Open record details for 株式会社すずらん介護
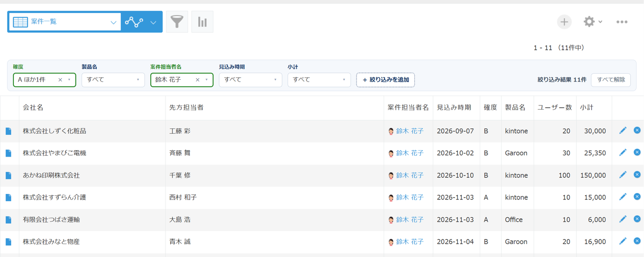The image size is (644, 257). click(x=8, y=198)
